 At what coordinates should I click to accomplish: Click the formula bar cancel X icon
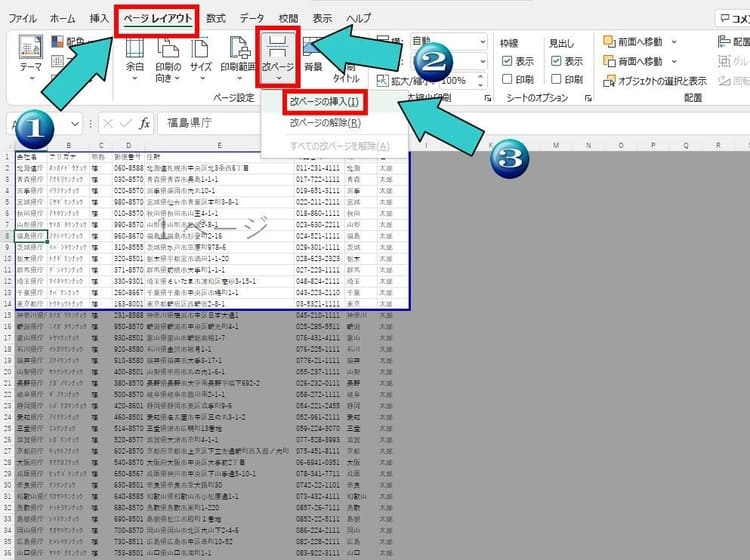pyautogui.click(x=108, y=123)
